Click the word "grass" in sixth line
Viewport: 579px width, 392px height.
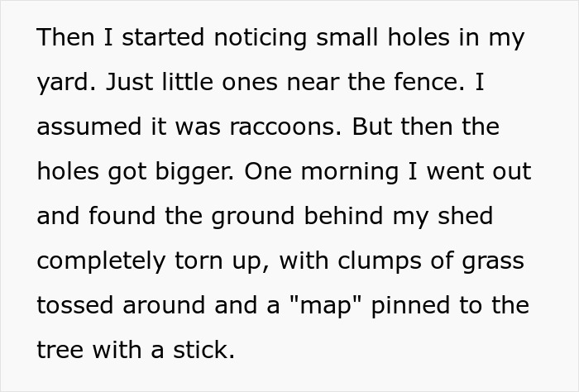[493, 261]
